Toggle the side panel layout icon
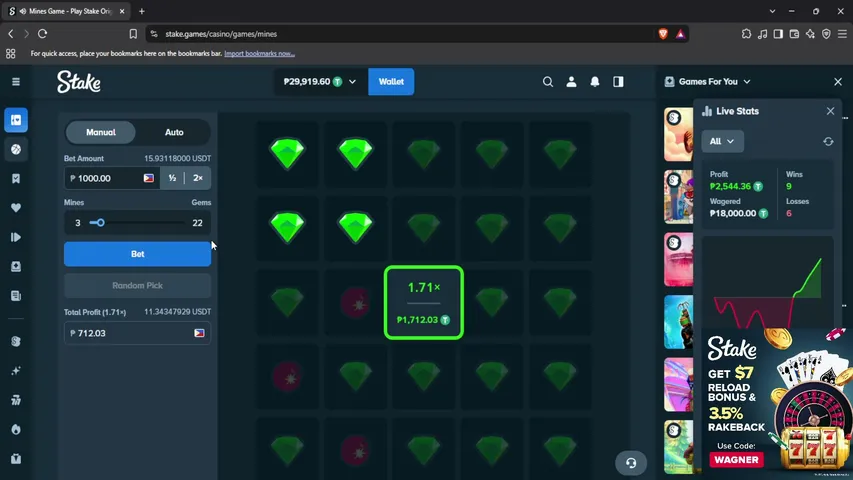The width and height of the screenshot is (853, 480). 618,82
